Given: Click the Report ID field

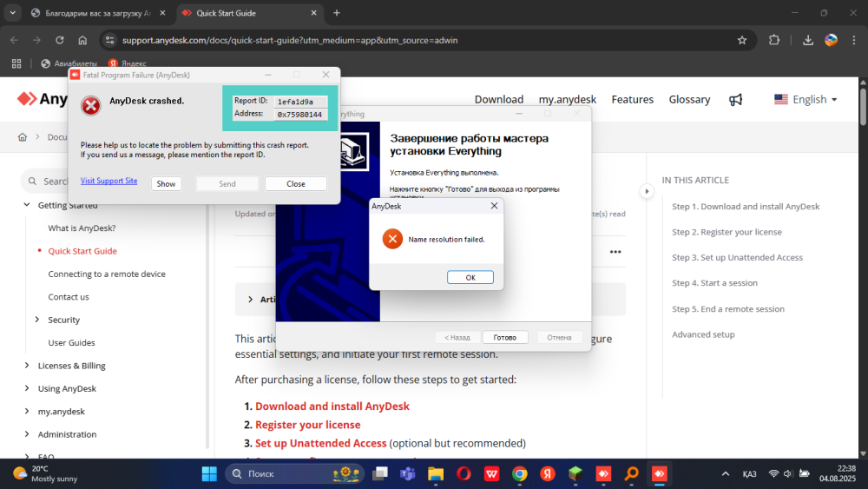Looking at the screenshot, I should click(x=300, y=102).
